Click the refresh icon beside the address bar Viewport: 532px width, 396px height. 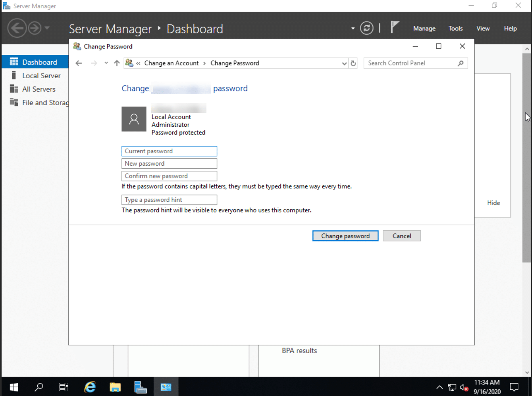(353, 63)
